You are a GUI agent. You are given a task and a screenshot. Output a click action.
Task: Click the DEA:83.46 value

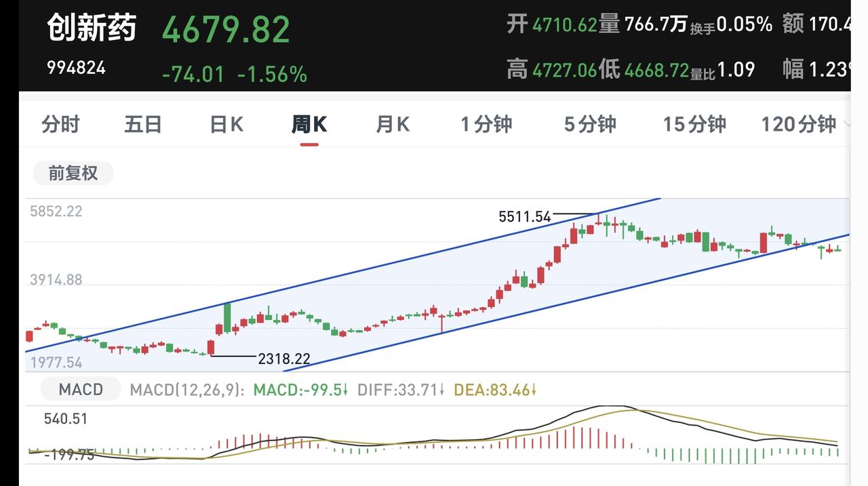click(496, 390)
